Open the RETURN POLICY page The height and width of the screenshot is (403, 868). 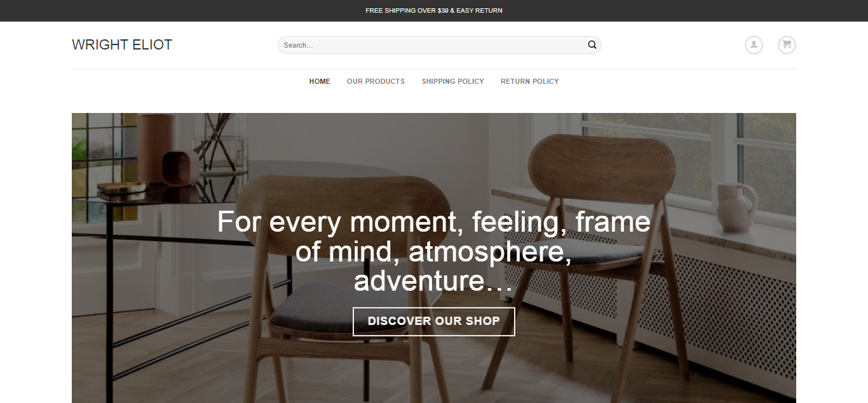(x=529, y=81)
